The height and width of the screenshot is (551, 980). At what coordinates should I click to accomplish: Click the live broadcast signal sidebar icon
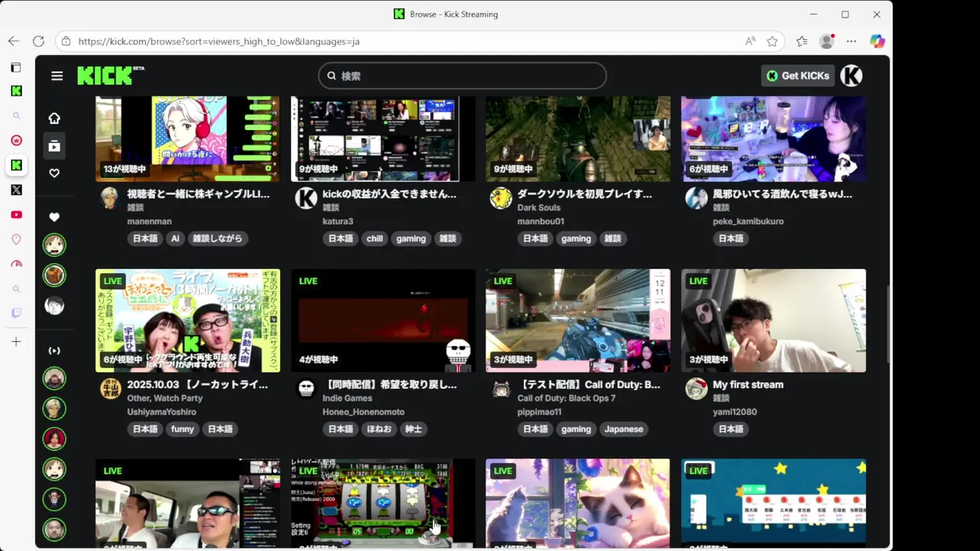(x=54, y=350)
